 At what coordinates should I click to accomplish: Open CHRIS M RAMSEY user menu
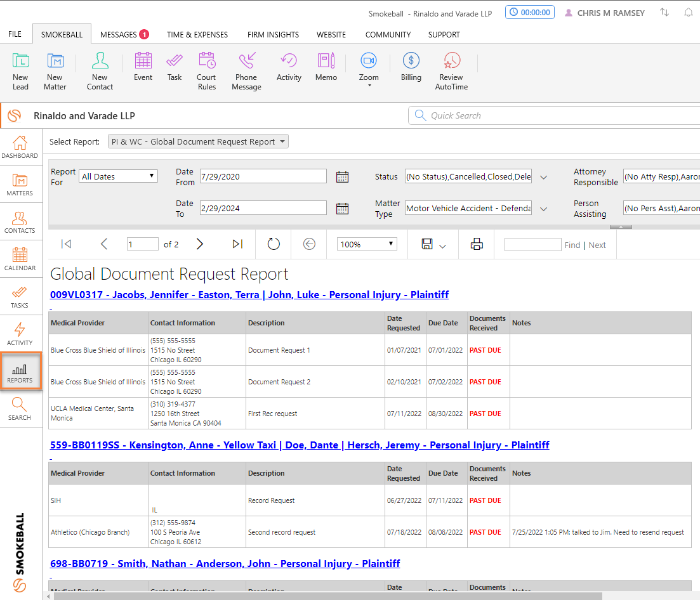point(604,13)
